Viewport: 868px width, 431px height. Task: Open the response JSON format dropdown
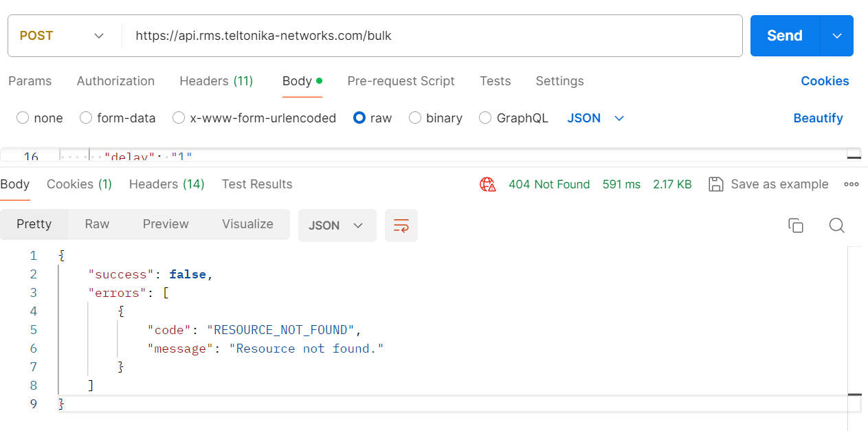pos(337,225)
